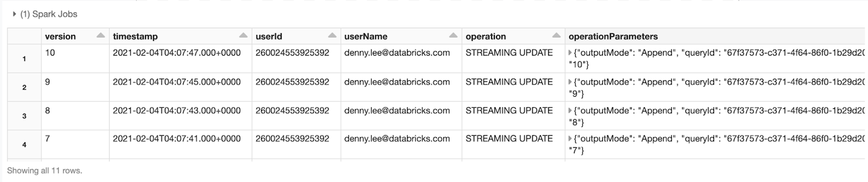This screenshot has height=182, width=868.
Task: Click userName cell in row 3
Action: 397,111
